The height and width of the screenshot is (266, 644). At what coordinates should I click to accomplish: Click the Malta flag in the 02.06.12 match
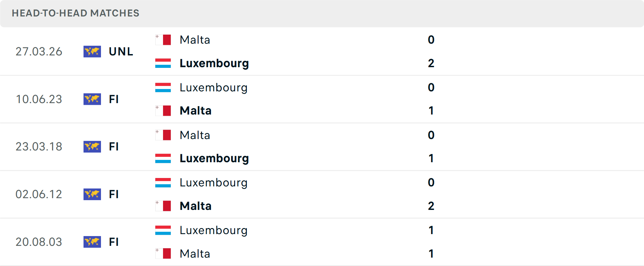(x=163, y=206)
